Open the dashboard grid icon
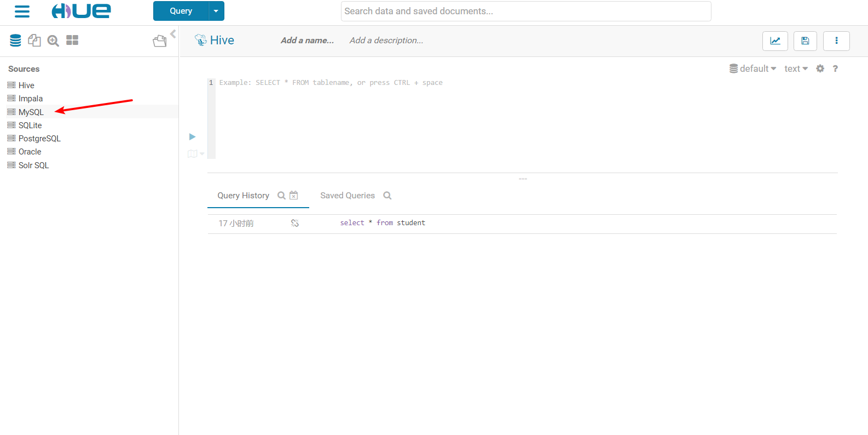The height and width of the screenshot is (435, 868). [x=72, y=40]
